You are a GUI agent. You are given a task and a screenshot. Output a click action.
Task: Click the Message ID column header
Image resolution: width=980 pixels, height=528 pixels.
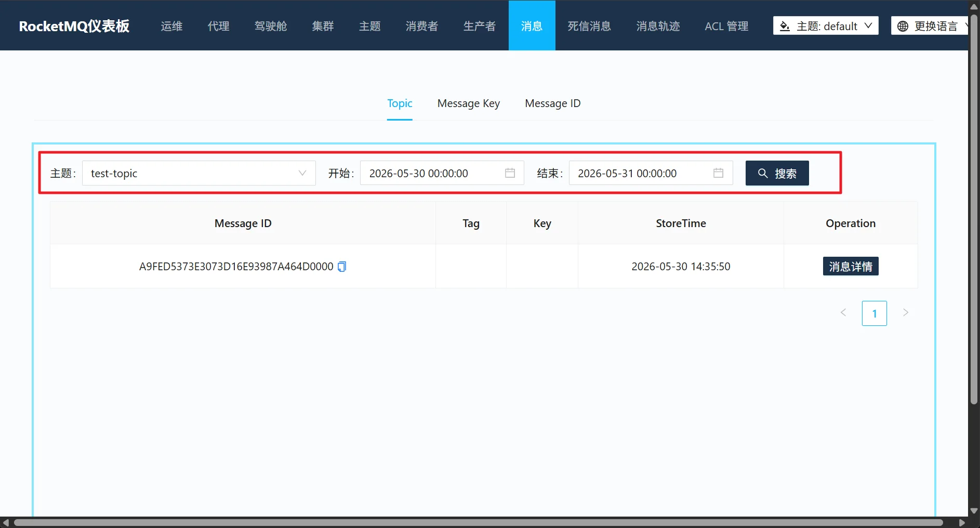tap(243, 223)
